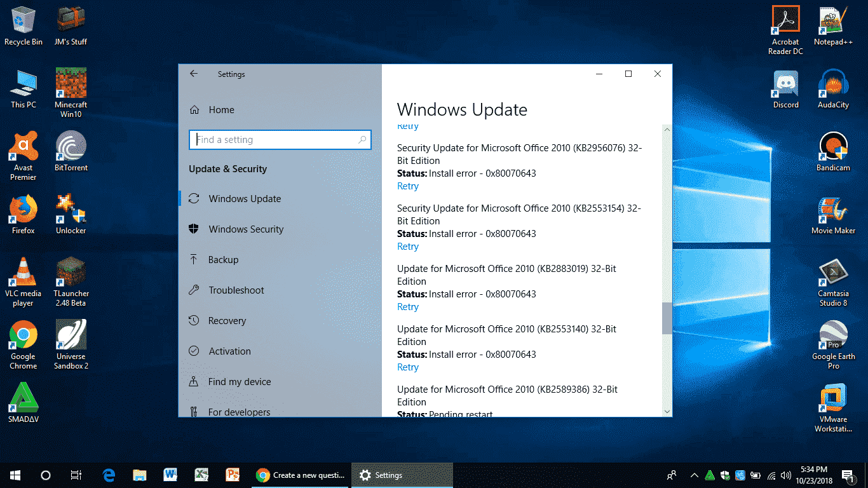
Task: Launch AudaCity desktop icon
Action: (833, 89)
